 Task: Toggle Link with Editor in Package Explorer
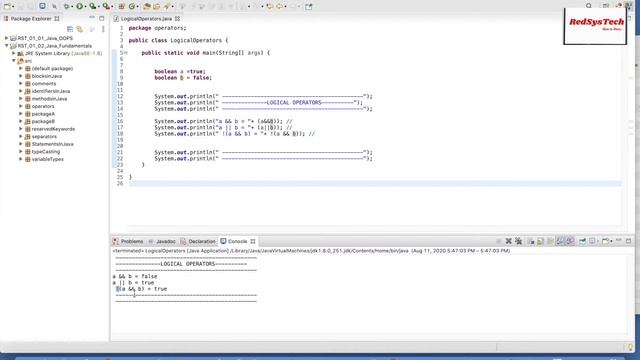coord(80,29)
